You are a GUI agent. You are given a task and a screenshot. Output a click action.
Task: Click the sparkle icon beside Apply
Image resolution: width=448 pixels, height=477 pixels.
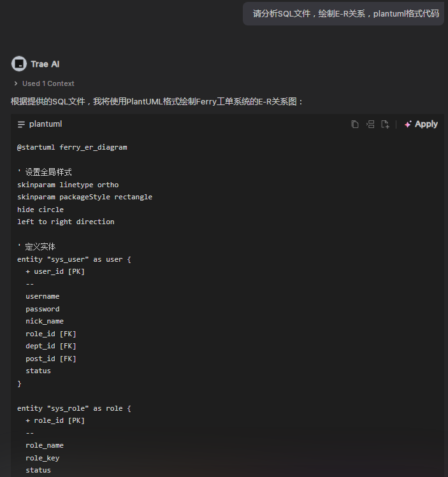[408, 124]
